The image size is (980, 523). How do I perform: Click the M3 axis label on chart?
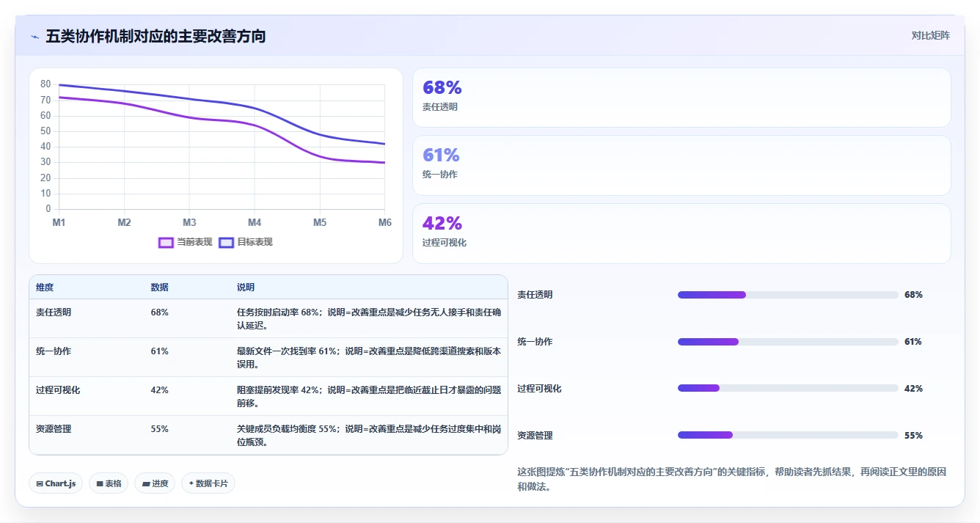tap(189, 222)
